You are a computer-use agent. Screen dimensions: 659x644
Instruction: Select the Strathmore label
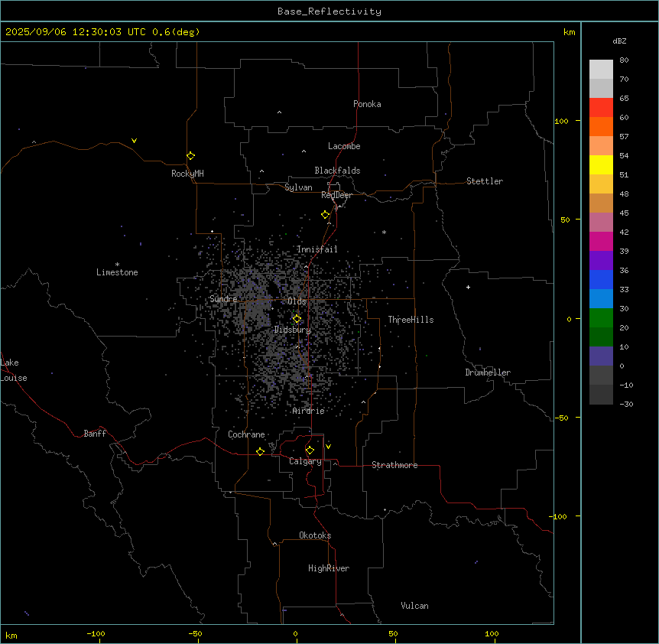click(x=394, y=465)
